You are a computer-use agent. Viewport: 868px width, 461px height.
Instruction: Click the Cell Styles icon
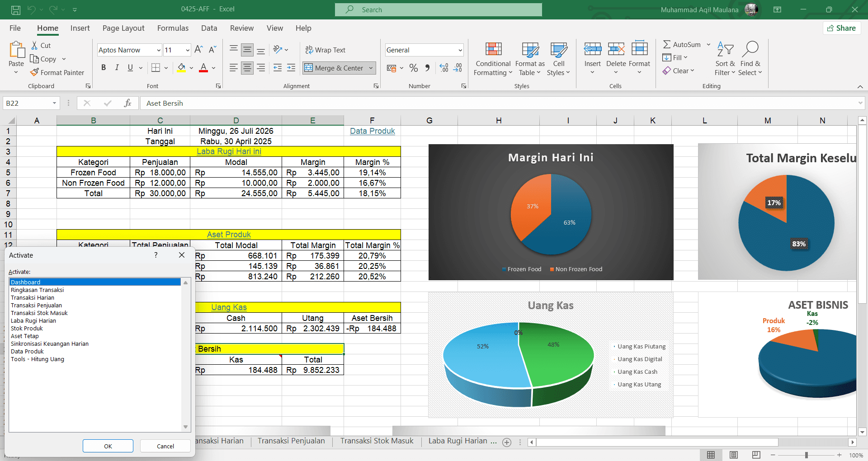559,49
